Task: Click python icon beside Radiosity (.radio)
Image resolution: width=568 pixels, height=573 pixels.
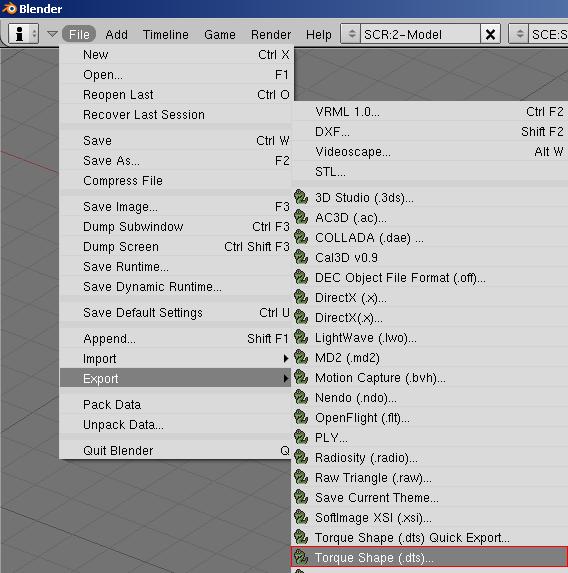Action: 301,458
